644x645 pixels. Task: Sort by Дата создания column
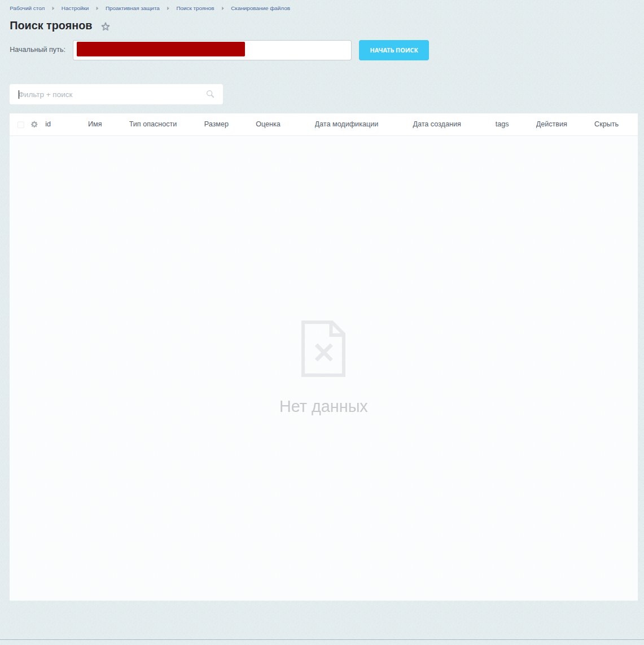[437, 124]
